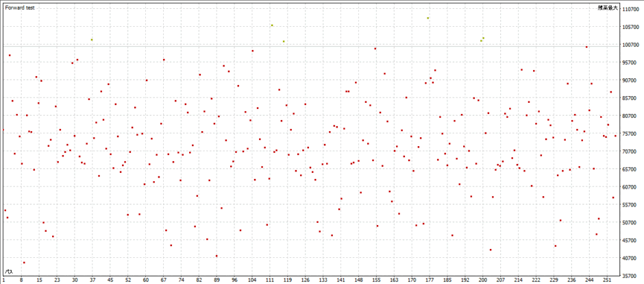Click the pass number 200 on X-axis
644x284 pixels.
pyautogui.click(x=483, y=280)
